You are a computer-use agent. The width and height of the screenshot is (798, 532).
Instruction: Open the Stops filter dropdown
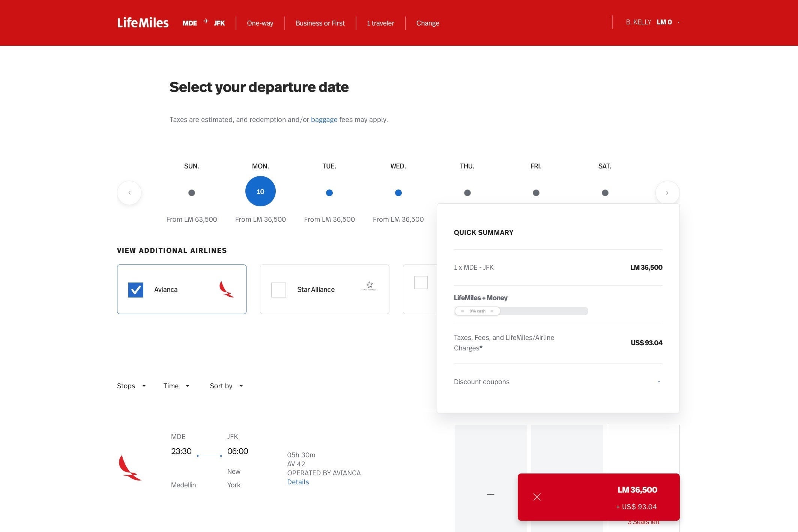click(x=131, y=386)
